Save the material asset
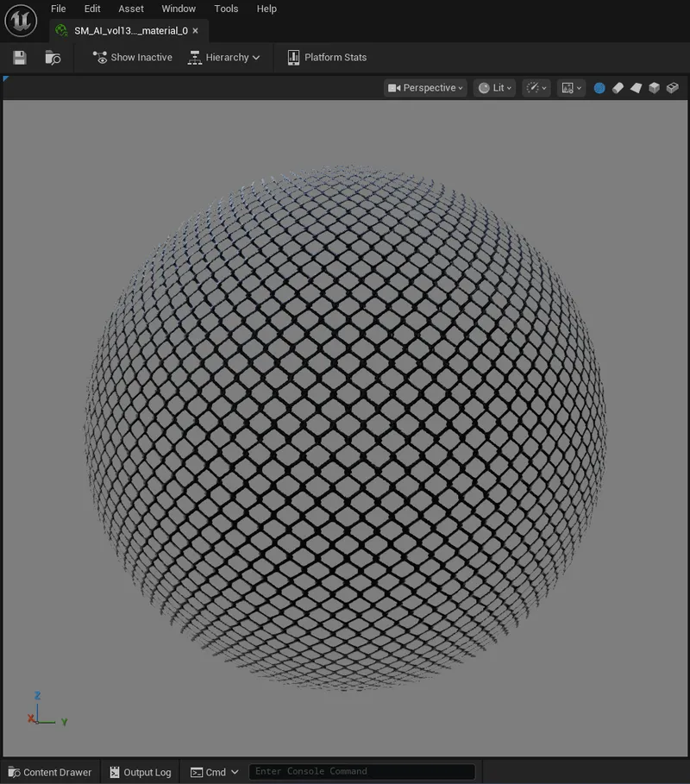The height and width of the screenshot is (784, 690). coord(18,57)
